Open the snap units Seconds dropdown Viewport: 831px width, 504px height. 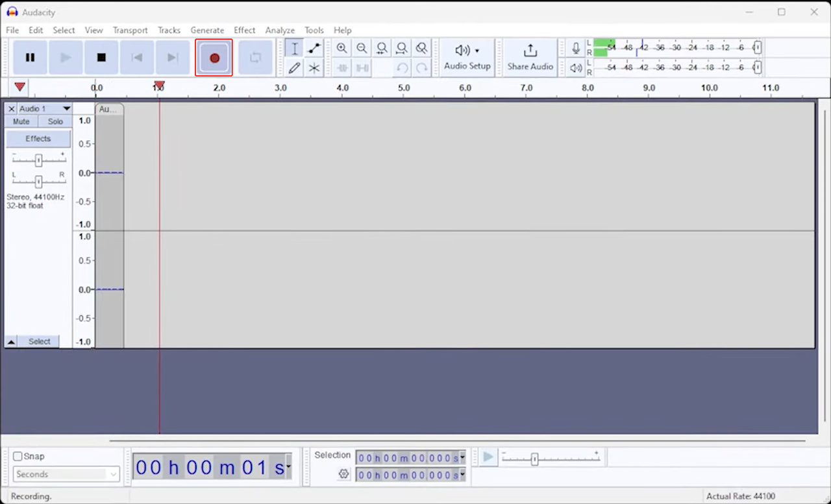[65, 474]
